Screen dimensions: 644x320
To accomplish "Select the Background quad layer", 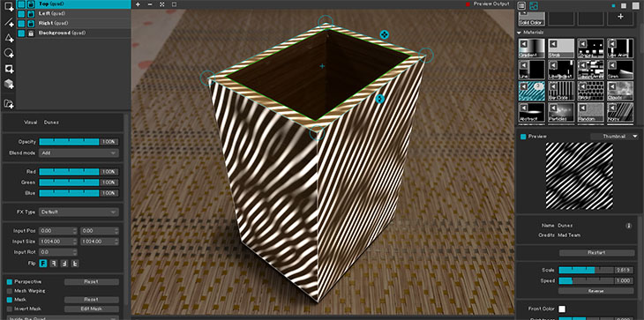I will click(74, 33).
